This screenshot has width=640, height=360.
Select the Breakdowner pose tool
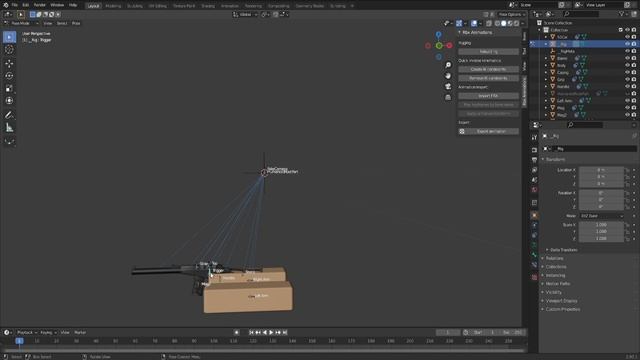point(9,142)
